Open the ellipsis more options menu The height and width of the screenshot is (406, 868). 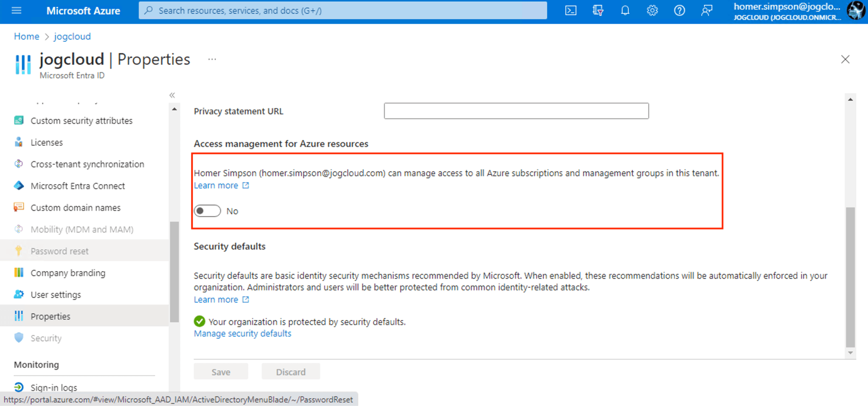(x=212, y=59)
